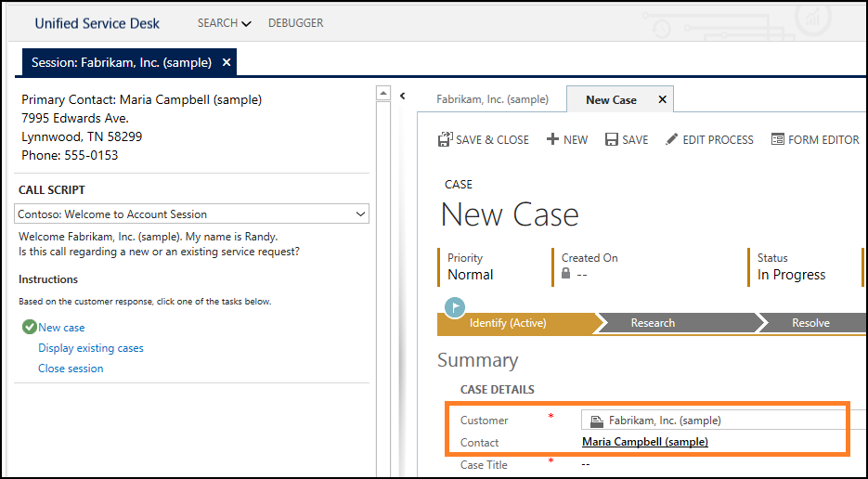The width and height of the screenshot is (868, 479).
Task: Click the lock icon under Created On
Action: click(x=565, y=274)
